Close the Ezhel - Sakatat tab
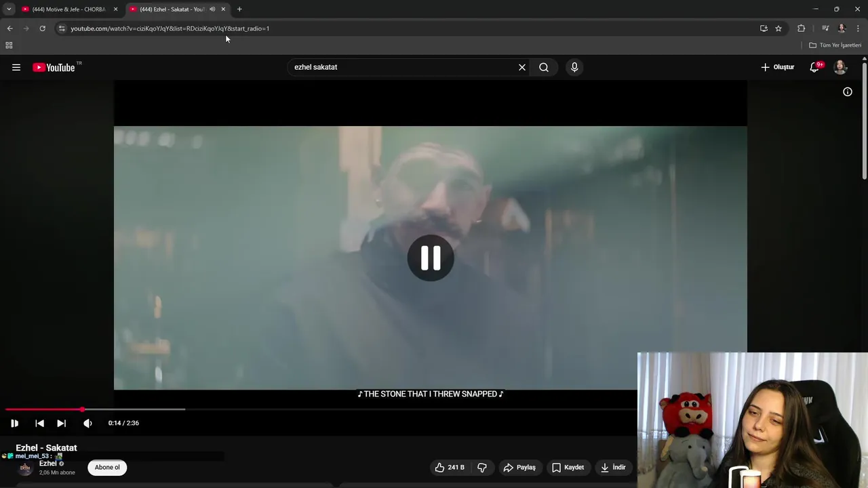Viewport: 868px width, 488px height. coord(223,9)
